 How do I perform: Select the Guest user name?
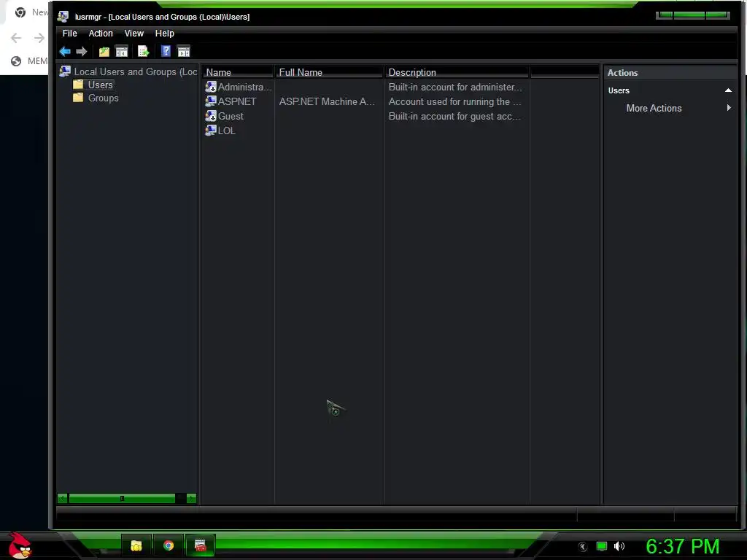(x=231, y=116)
